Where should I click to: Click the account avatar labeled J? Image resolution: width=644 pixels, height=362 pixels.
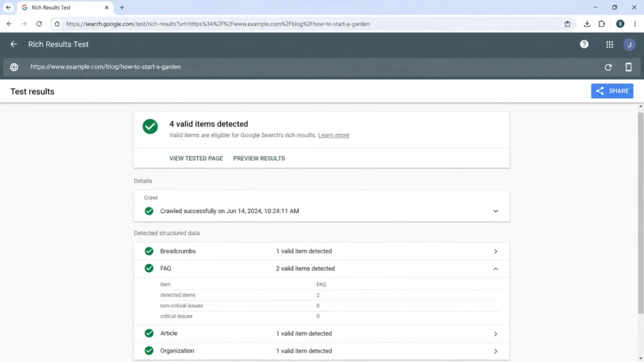tap(629, 45)
